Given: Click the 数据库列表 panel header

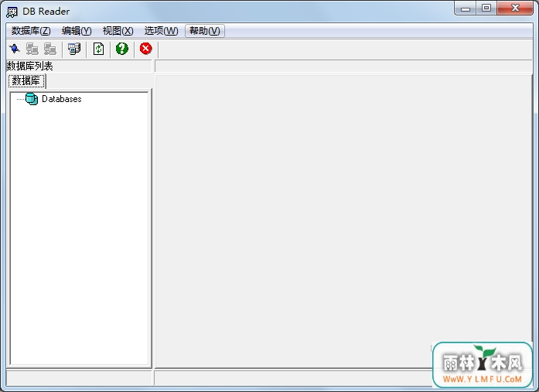Looking at the screenshot, I should (x=79, y=66).
